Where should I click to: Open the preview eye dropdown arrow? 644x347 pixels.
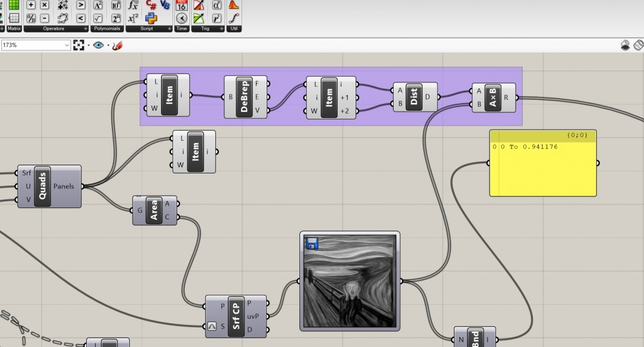pos(108,45)
